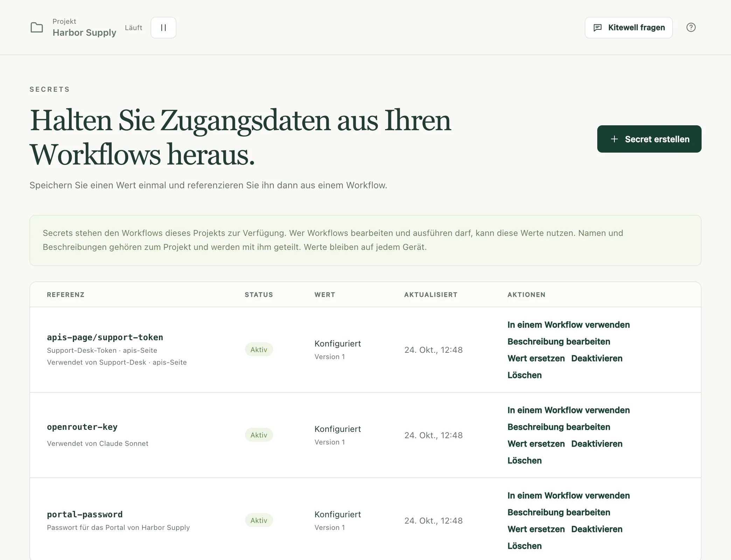This screenshot has width=731, height=560.
Task: Replace value of apis-page/support-token
Action: coord(536,358)
